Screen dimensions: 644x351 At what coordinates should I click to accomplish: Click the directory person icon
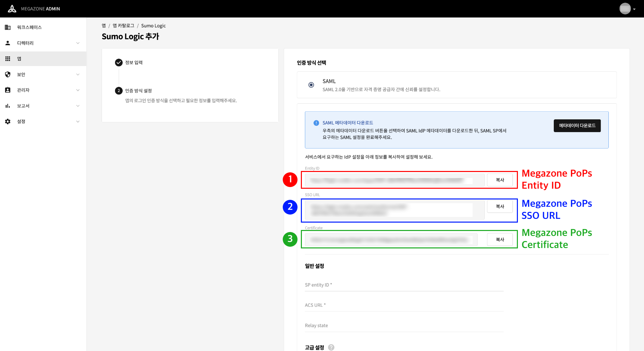8,43
